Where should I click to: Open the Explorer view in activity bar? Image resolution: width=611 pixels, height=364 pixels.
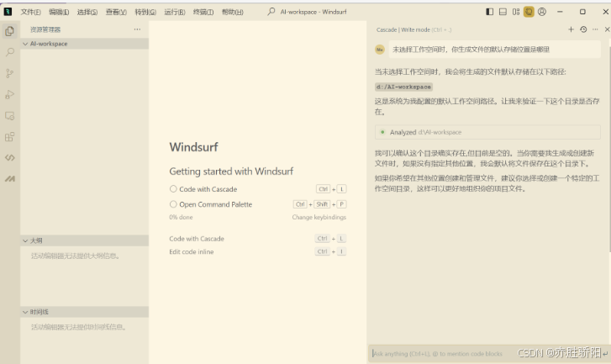(x=10, y=31)
